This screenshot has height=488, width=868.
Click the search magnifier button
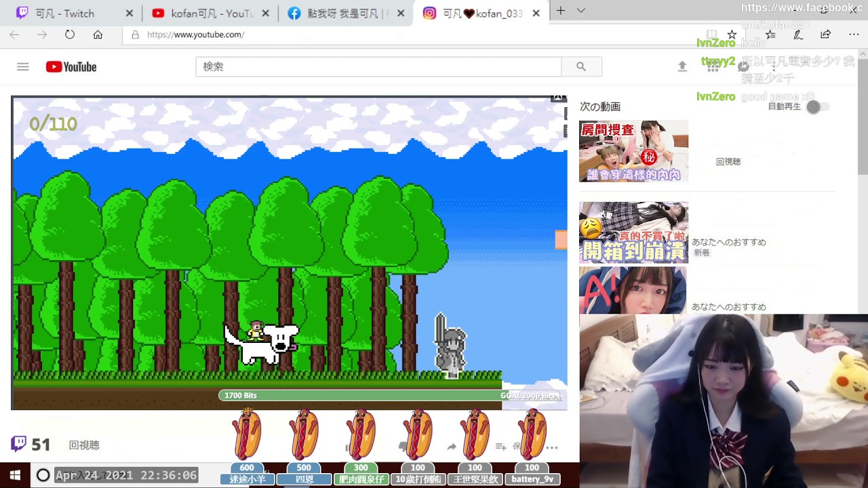(581, 66)
